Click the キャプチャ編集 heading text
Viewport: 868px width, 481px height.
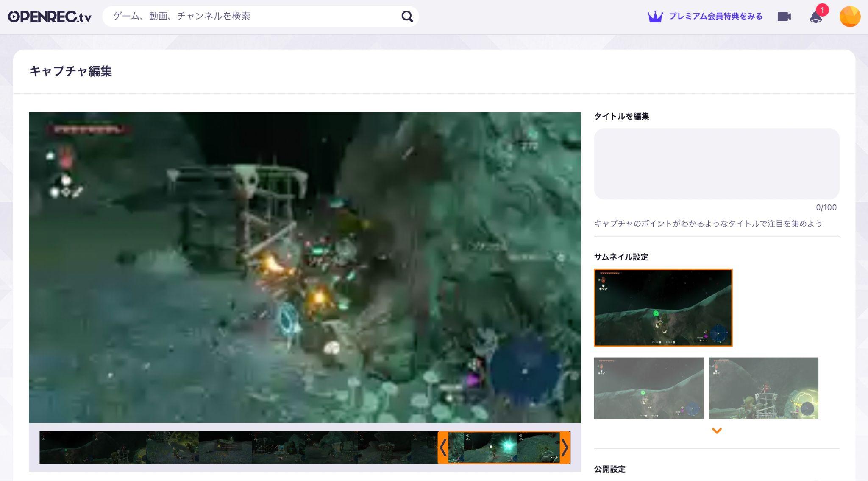[x=70, y=71]
